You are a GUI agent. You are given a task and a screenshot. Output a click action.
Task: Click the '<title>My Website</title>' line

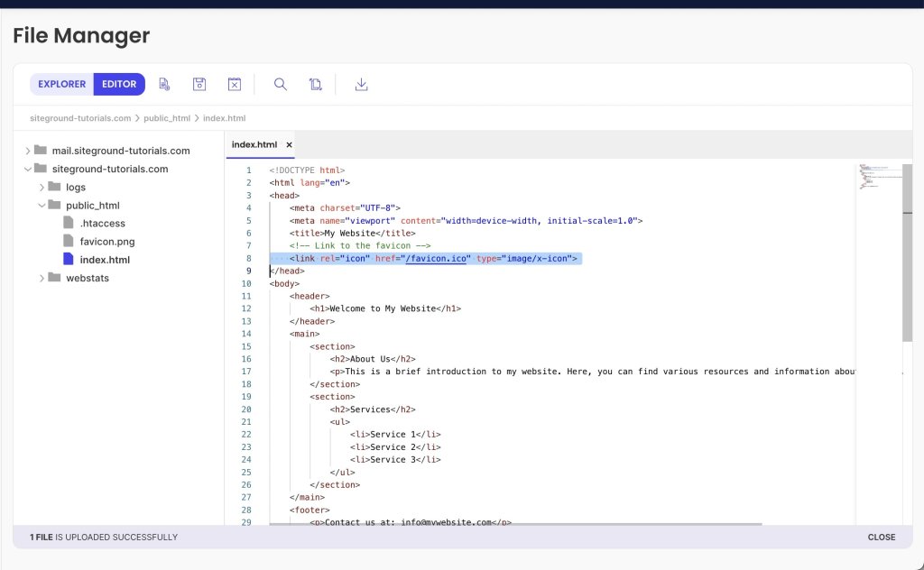353,234
